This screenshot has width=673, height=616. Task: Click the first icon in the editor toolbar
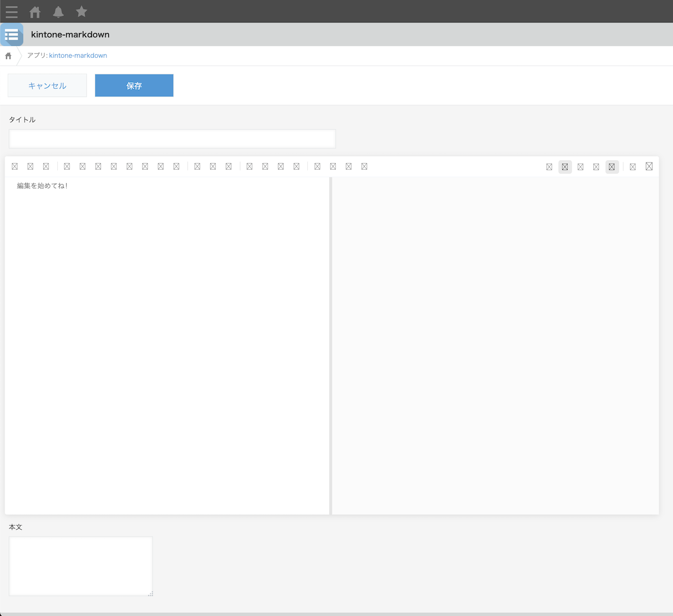click(15, 166)
